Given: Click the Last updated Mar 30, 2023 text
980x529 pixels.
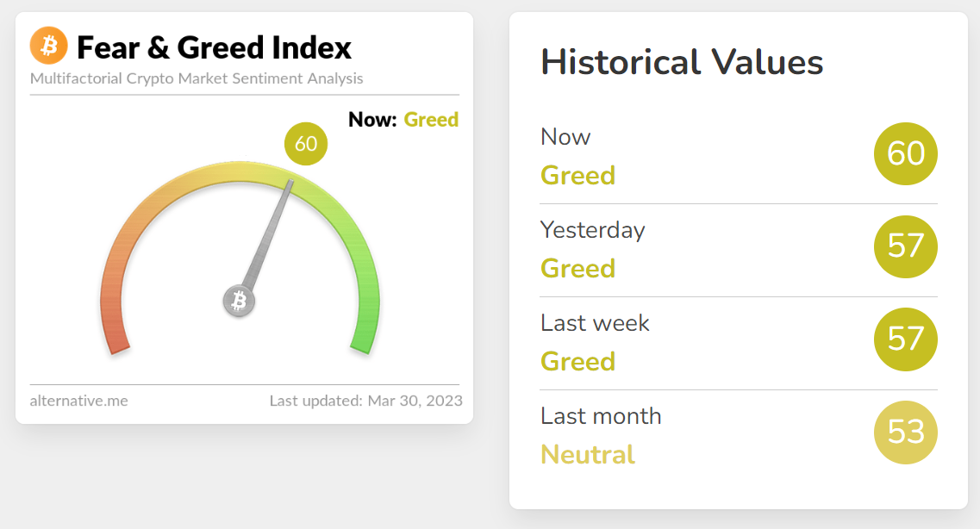Looking at the screenshot, I should click(x=365, y=401).
